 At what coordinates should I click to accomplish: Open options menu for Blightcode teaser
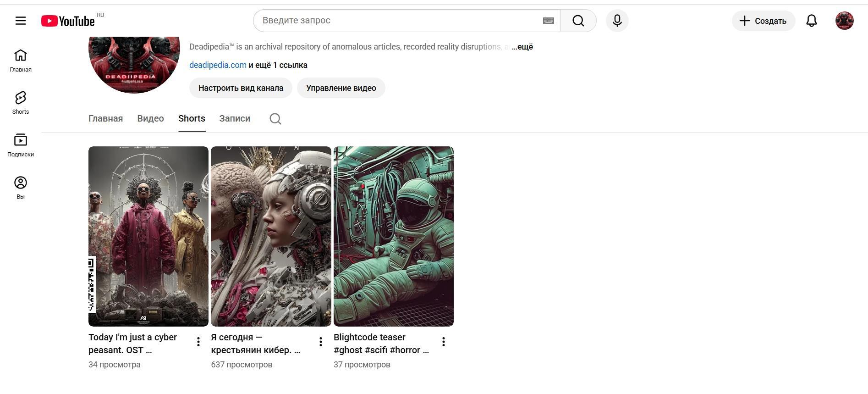[x=443, y=342]
